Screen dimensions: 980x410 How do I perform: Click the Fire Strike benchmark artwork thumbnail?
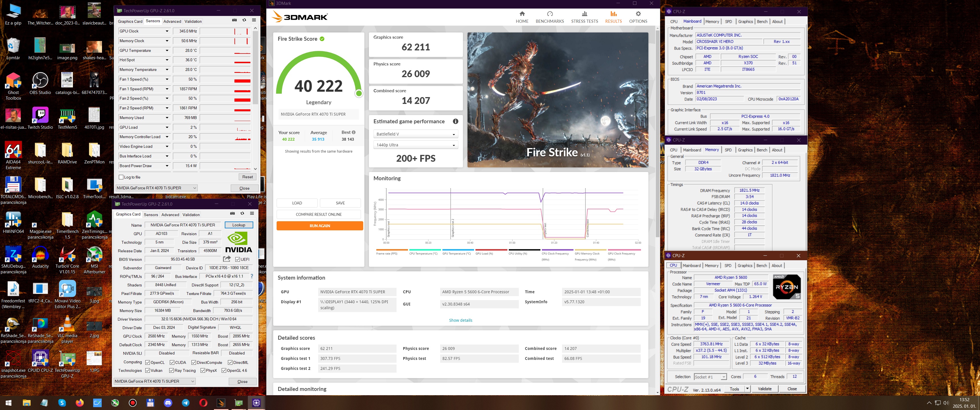coord(558,100)
